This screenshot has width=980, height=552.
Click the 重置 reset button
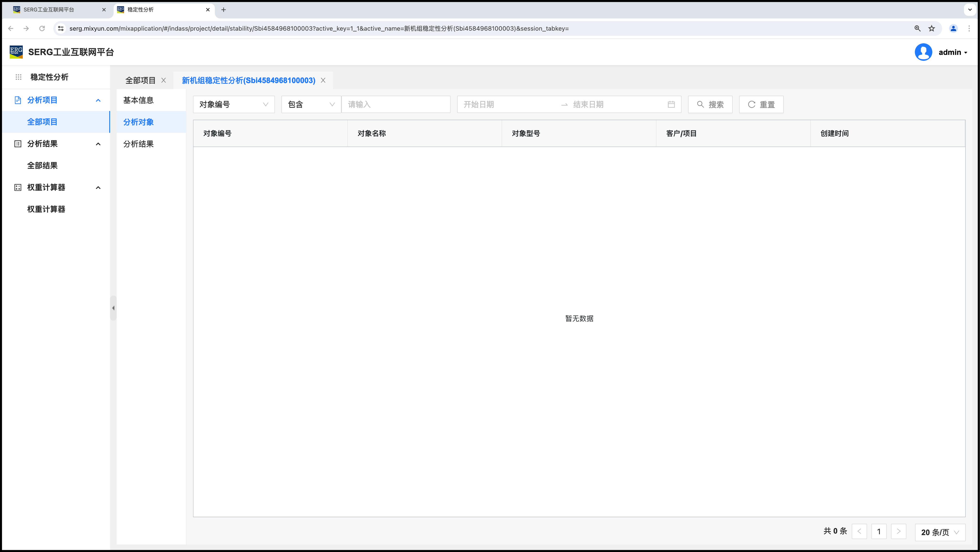[761, 104]
